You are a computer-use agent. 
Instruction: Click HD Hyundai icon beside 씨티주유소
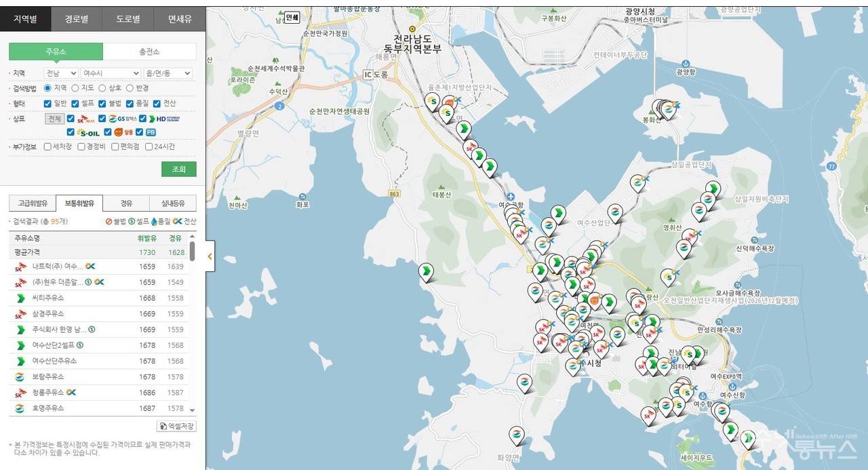tap(20, 298)
